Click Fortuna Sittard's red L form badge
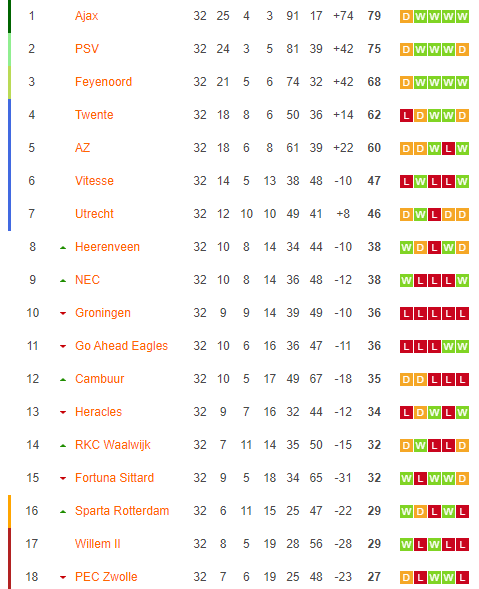This screenshot has height=589, width=479. (420, 478)
